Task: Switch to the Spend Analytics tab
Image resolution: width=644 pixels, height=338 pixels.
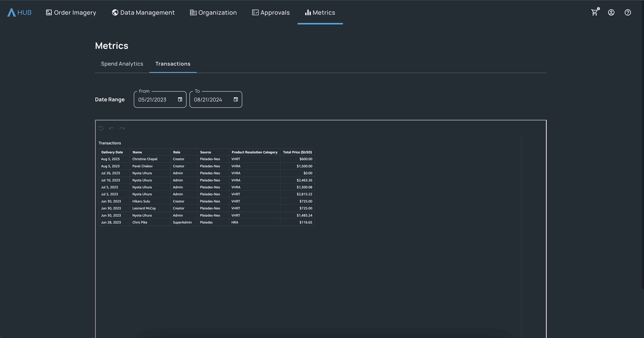Action: (122, 64)
